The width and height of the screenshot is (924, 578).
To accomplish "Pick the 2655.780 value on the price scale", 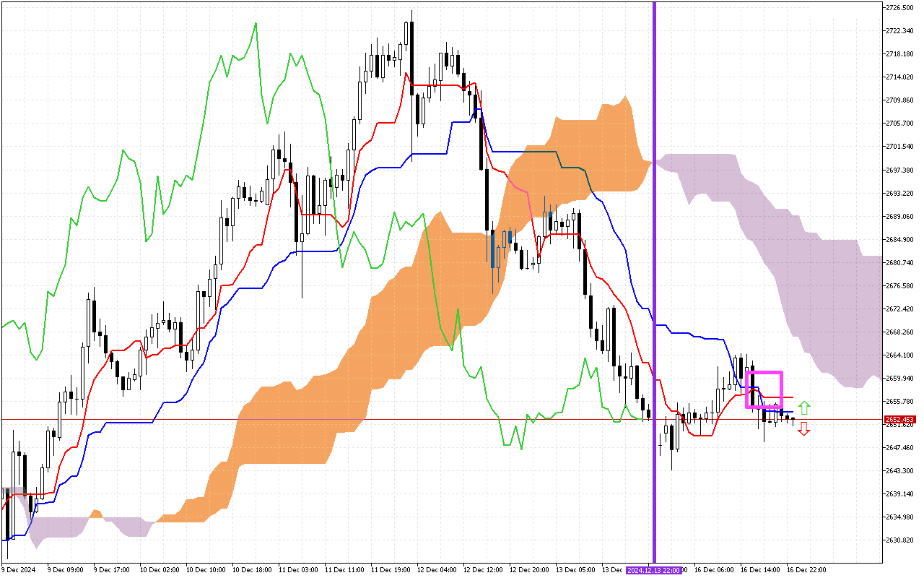I will (x=900, y=401).
